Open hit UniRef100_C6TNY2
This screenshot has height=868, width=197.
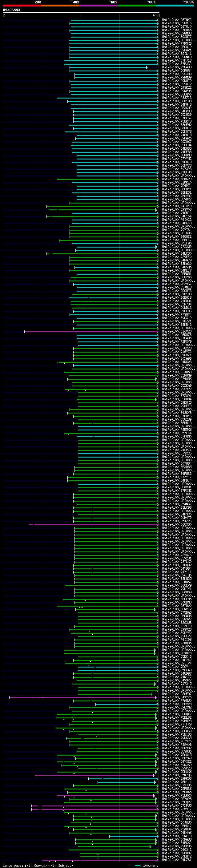177,20
